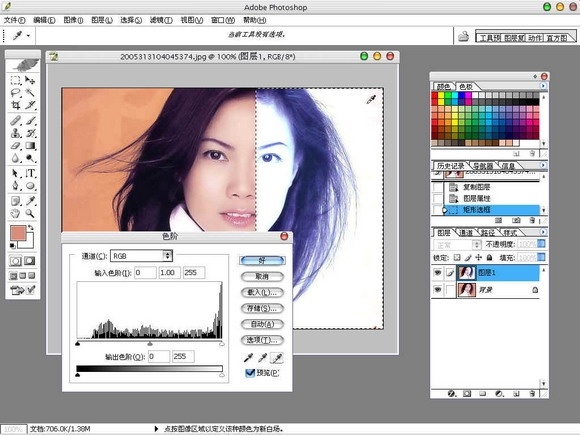Select the type tool

tap(30, 173)
